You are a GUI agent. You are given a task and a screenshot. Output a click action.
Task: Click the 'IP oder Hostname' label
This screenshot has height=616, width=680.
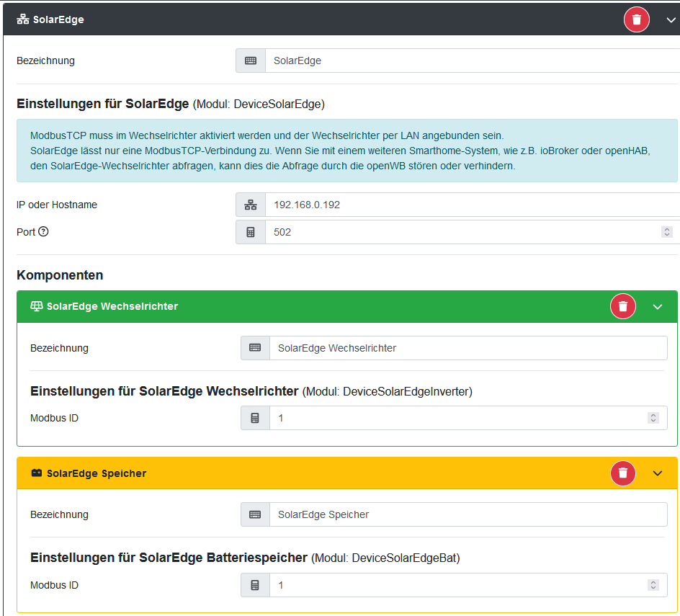click(57, 205)
